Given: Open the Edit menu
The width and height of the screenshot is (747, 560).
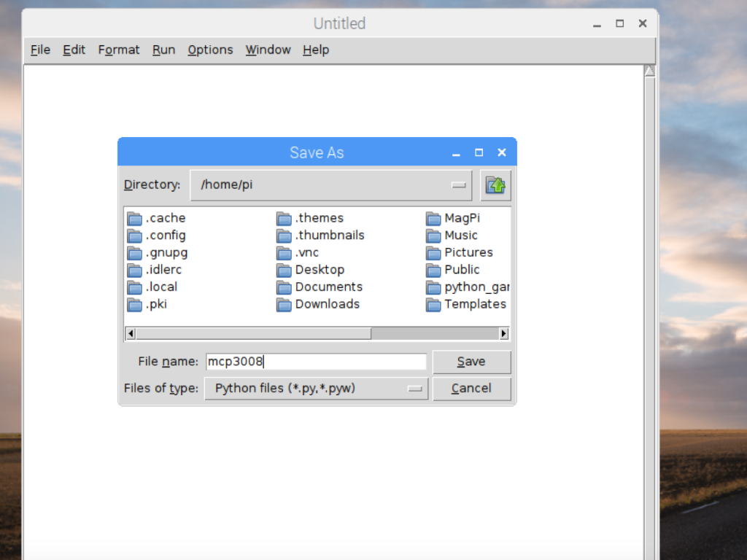Looking at the screenshot, I should click(74, 50).
